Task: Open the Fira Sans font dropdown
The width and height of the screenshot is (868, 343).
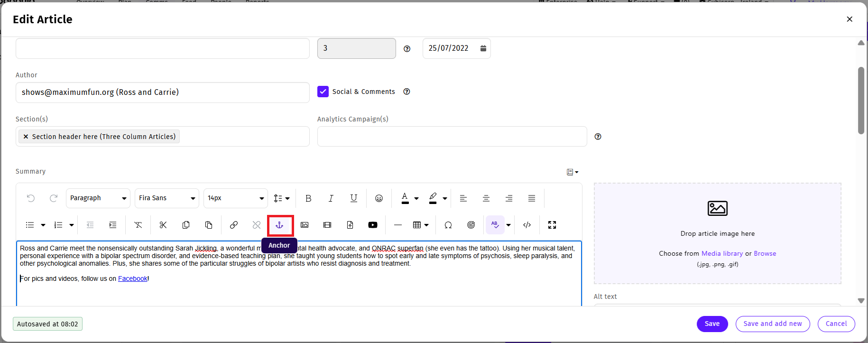Action: (167, 198)
